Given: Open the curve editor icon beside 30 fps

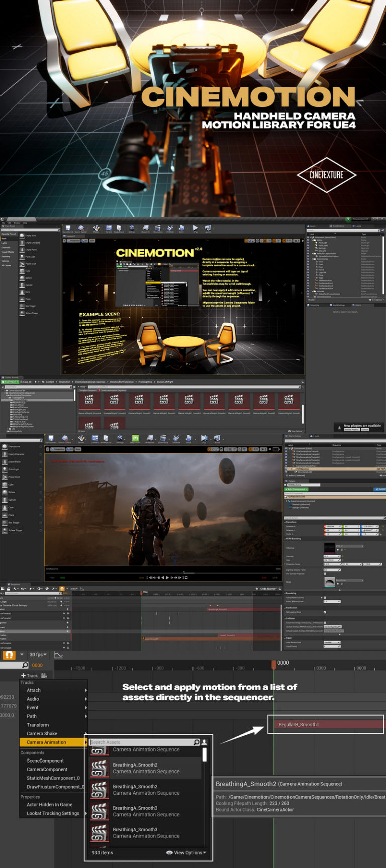Looking at the screenshot, I should (x=58, y=655).
